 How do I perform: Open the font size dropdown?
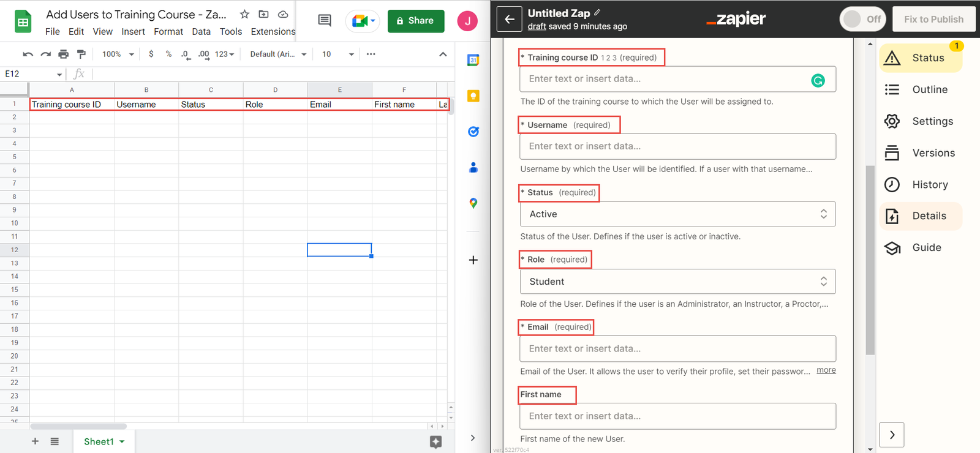[x=338, y=54]
